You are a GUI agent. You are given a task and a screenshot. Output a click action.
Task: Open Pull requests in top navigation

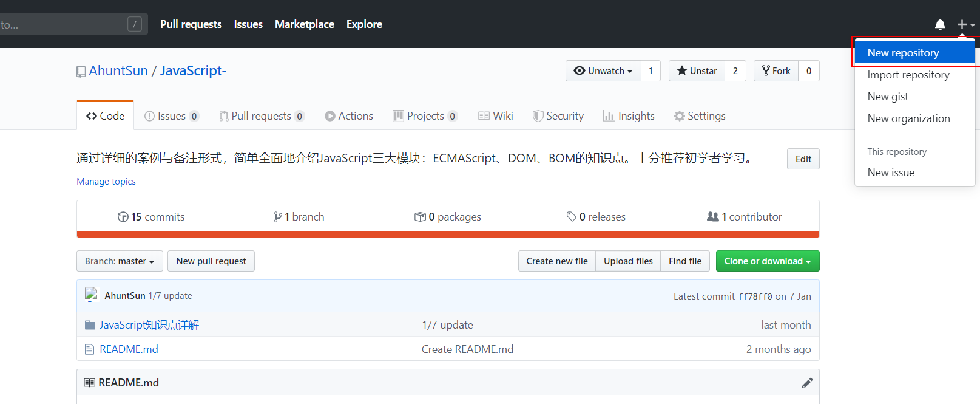pyautogui.click(x=191, y=24)
